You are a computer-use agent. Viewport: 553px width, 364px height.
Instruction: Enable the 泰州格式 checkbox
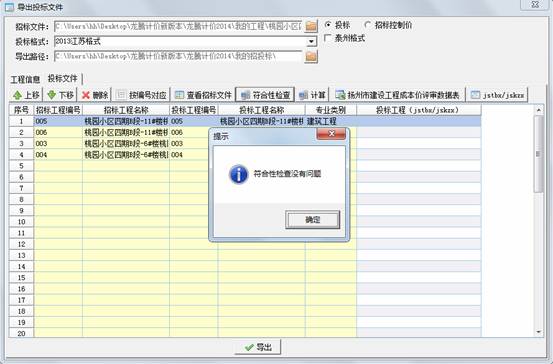328,38
